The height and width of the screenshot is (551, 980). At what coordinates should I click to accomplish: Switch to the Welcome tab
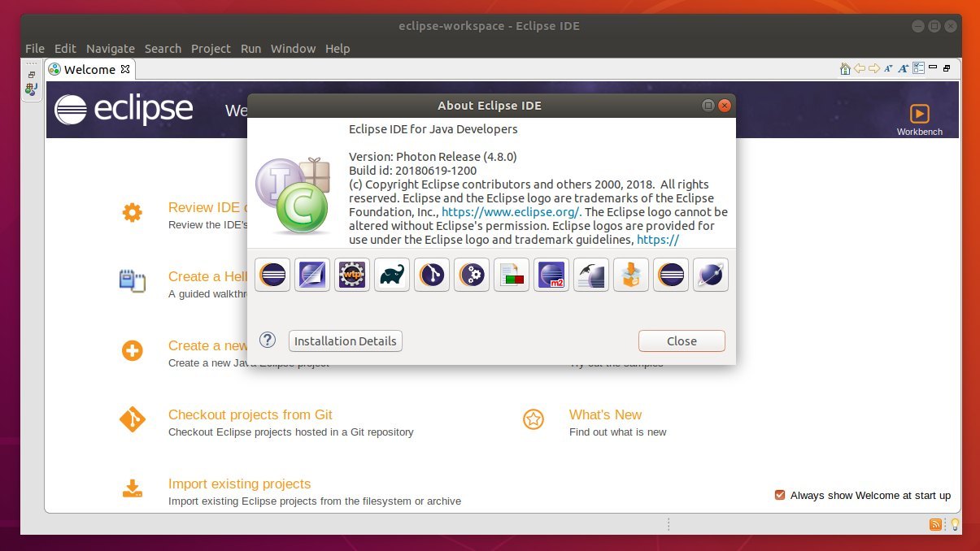tap(89, 69)
